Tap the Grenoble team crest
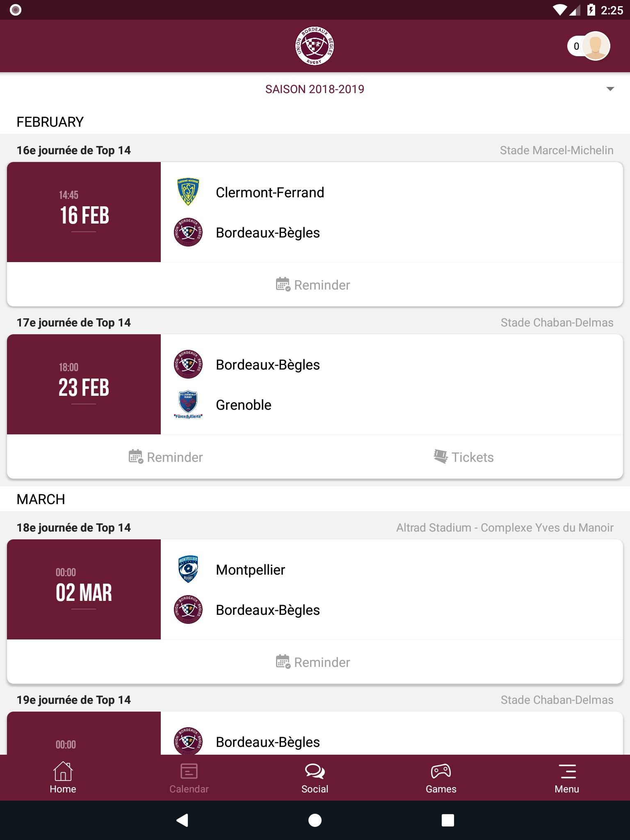The image size is (630, 840). (188, 405)
